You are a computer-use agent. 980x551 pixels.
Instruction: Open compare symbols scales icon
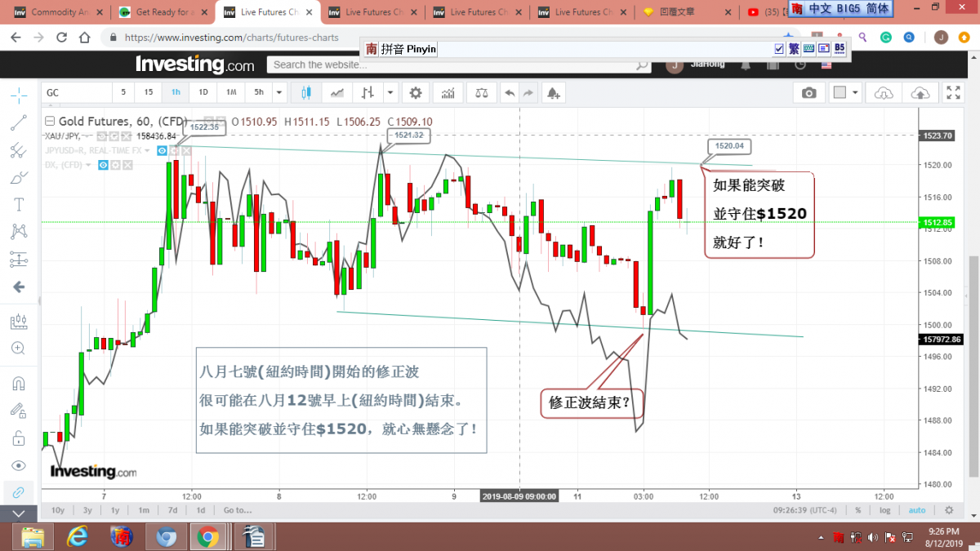(483, 92)
